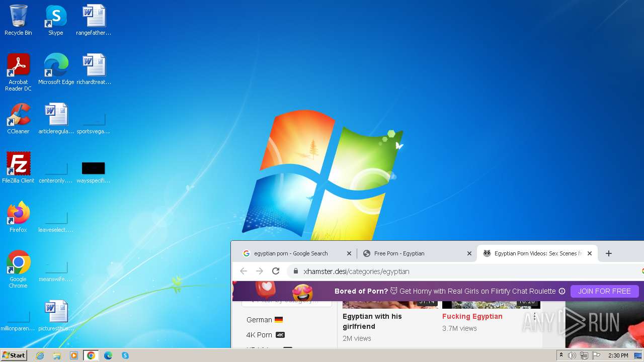This screenshot has width=644, height=362.
Task: Open Internet Explorer from taskbar
Action: [x=40, y=355]
